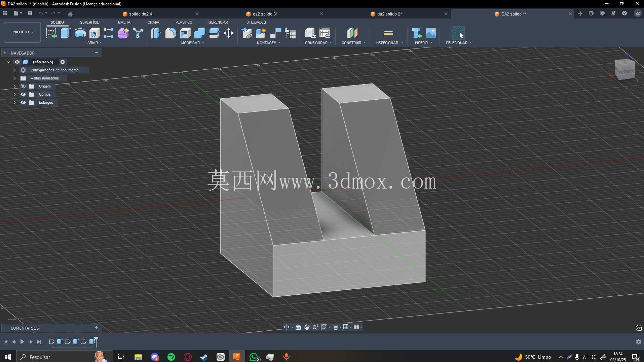Viewport: 644px width, 362px height.
Task: Switch to the SUPERFÍCIE tab
Action: click(x=89, y=22)
